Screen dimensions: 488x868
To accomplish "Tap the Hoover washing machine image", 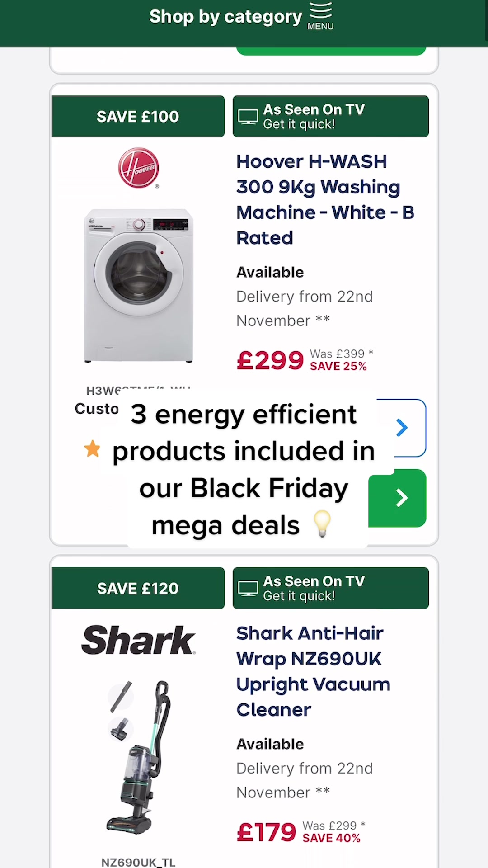I will [x=138, y=285].
